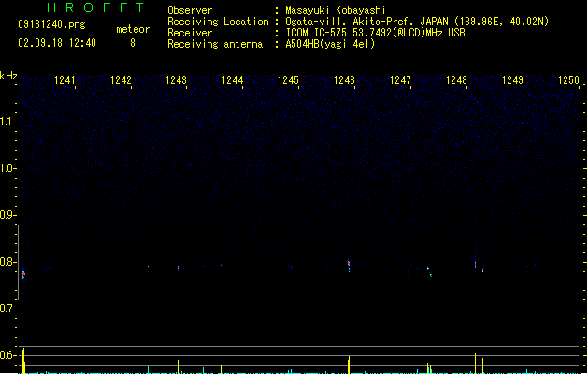Viewport: 588px width, 374px height.
Task: Click the 1249 time tick
Action: point(512,80)
